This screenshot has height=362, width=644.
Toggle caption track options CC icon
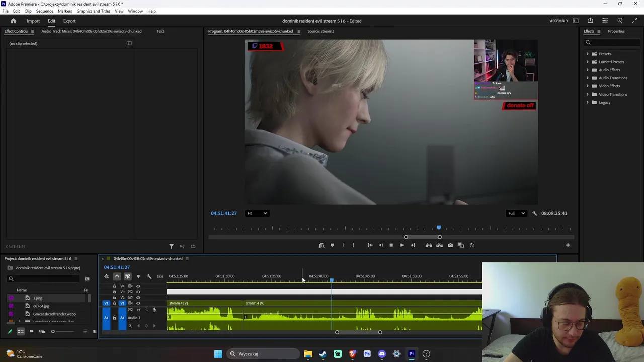pyautogui.click(x=160, y=276)
